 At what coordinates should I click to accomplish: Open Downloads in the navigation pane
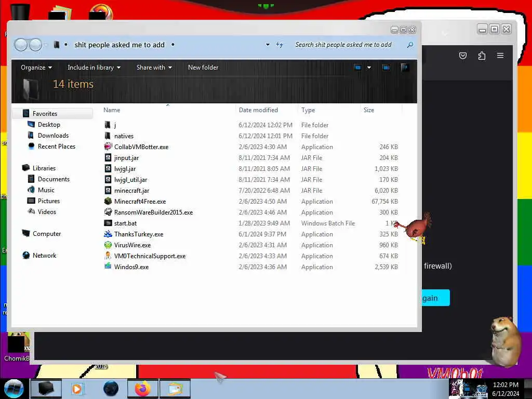(x=54, y=136)
